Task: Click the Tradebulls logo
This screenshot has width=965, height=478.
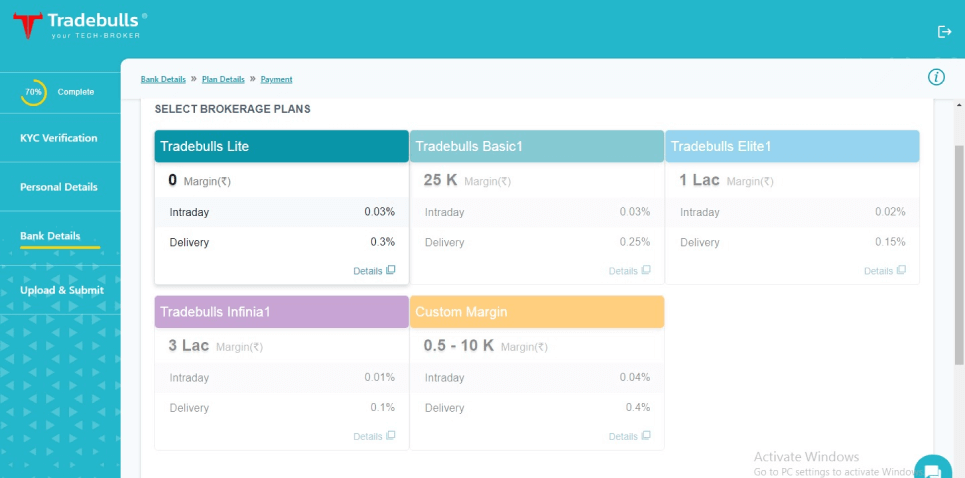Action: point(80,25)
